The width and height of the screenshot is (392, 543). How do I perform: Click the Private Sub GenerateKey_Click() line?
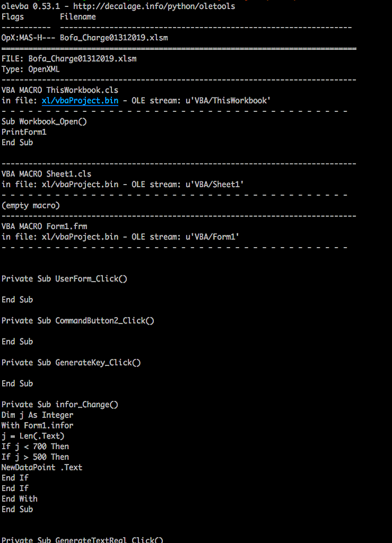coord(71,363)
